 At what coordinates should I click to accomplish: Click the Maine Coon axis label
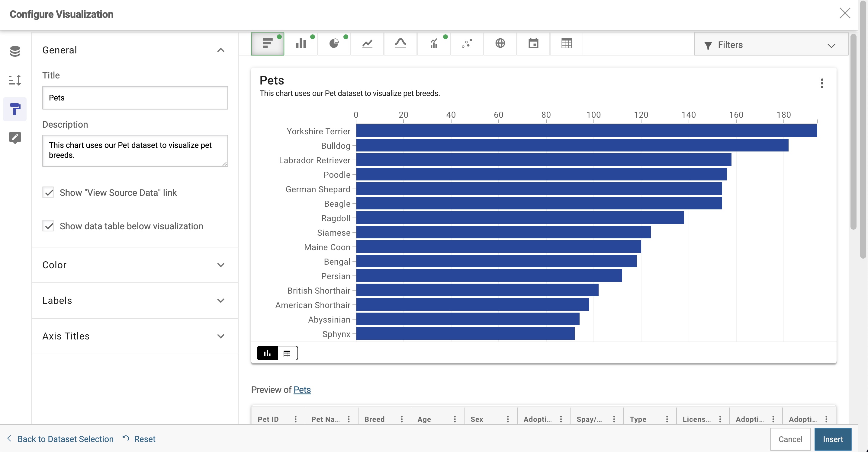coord(327,247)
